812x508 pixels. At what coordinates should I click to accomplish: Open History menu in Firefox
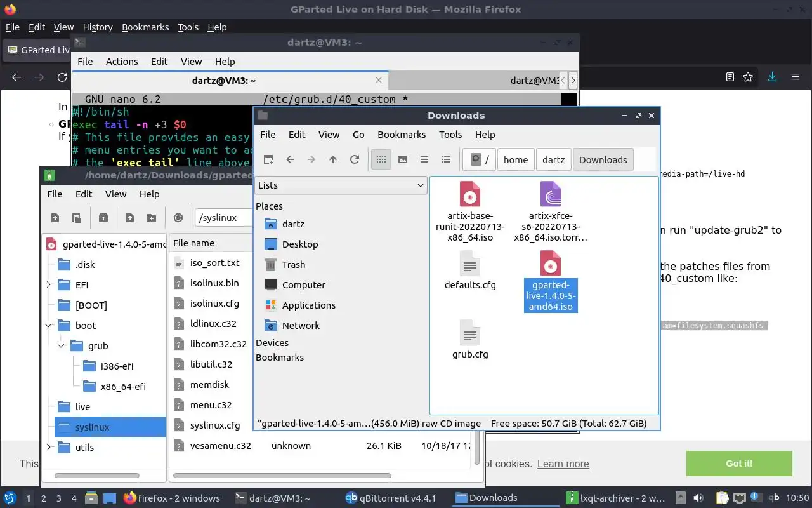click(x=98, y=27)
